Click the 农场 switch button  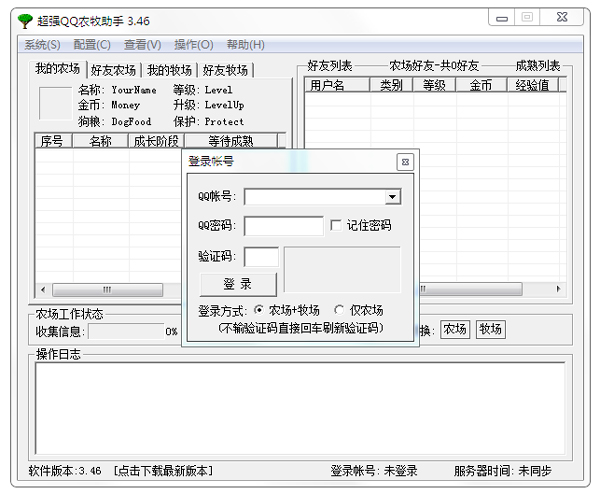(x=455, y=329)
